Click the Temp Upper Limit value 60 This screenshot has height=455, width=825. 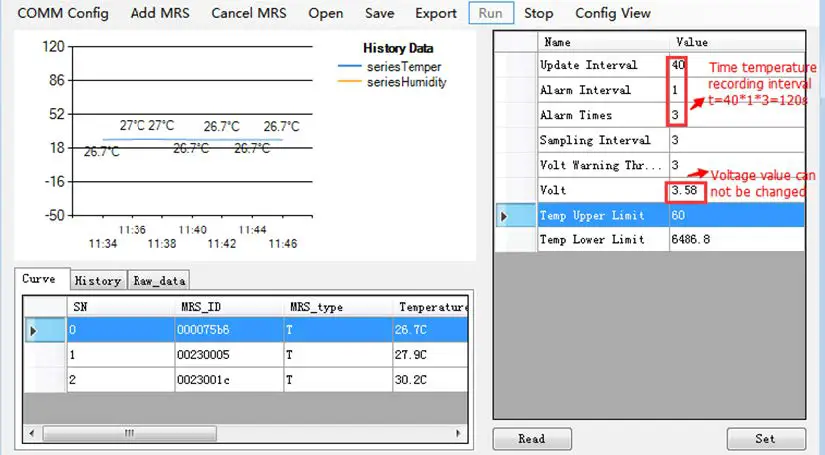pyautogui.click(x=737, y=215)
